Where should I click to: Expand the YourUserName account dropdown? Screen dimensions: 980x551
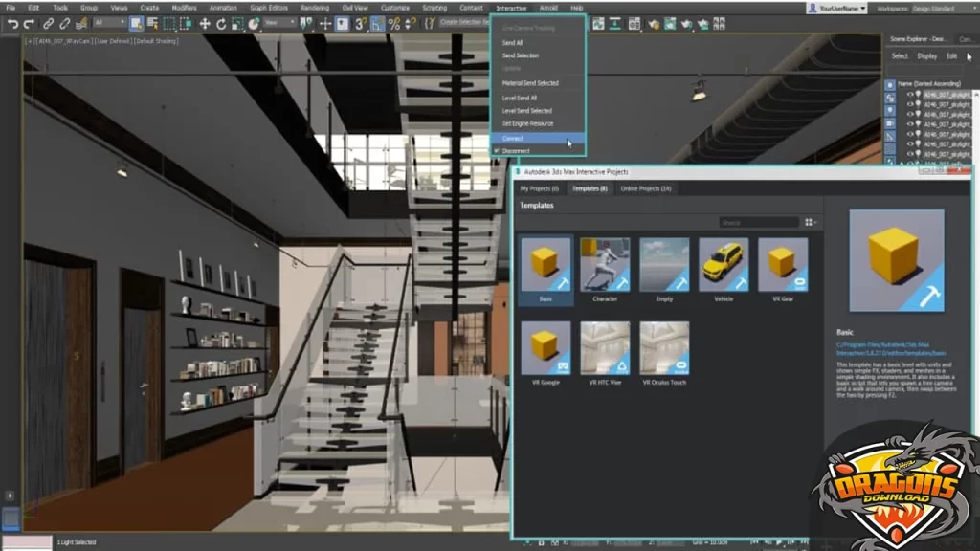pyautogui.click(x=836, y=8)
